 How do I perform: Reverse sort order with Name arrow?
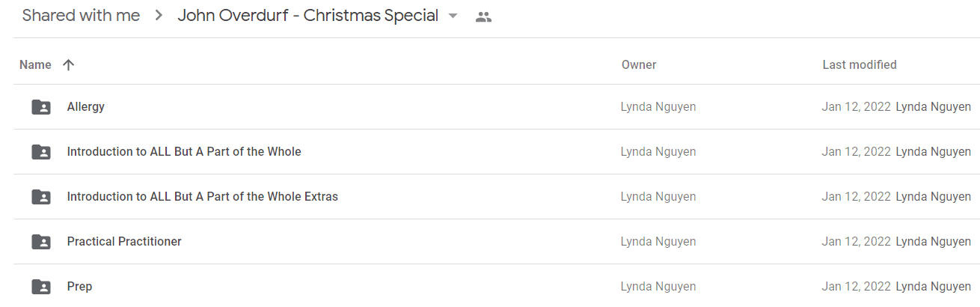(x=68, y=65)
